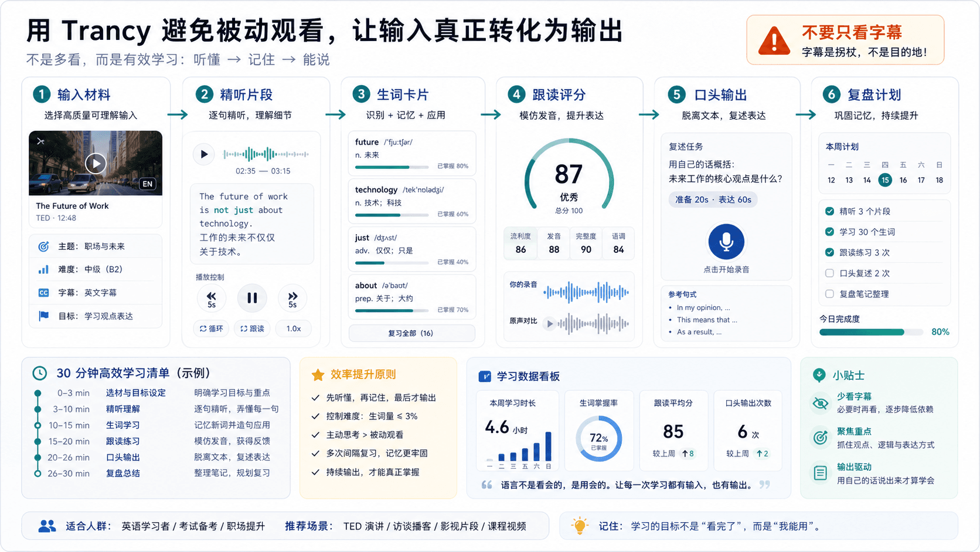This screenshot has width=980, height=552.
Task: Open the future vocabulary card
Action: click(x=411, y=153)
